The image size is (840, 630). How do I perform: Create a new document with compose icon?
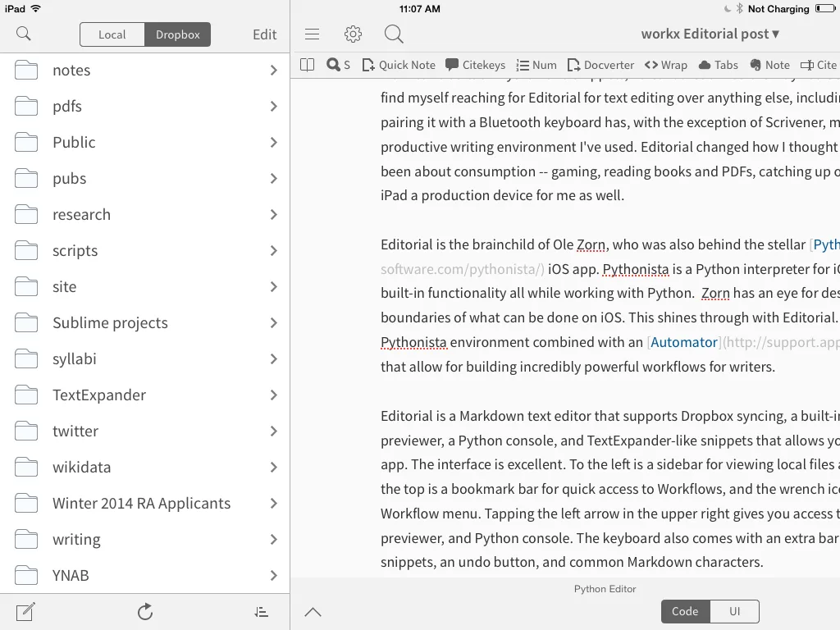pos(25,612)
